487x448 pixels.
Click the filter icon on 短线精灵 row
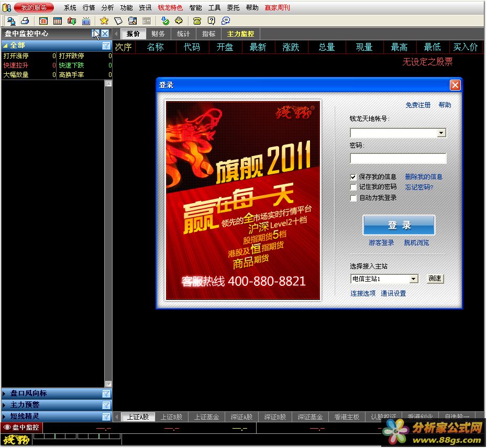(x=106, y=417)
